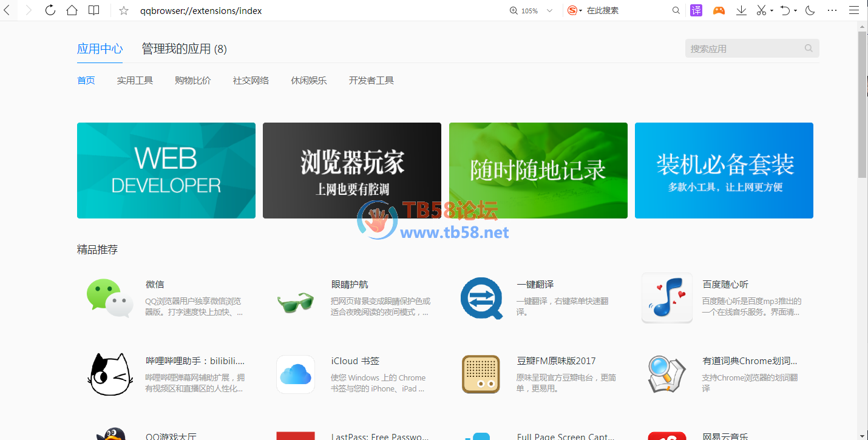The image size is (868, 440).
Task: Open the reading/bookmarks book icon
Action: pyautogui.click(x=93, y=10)
